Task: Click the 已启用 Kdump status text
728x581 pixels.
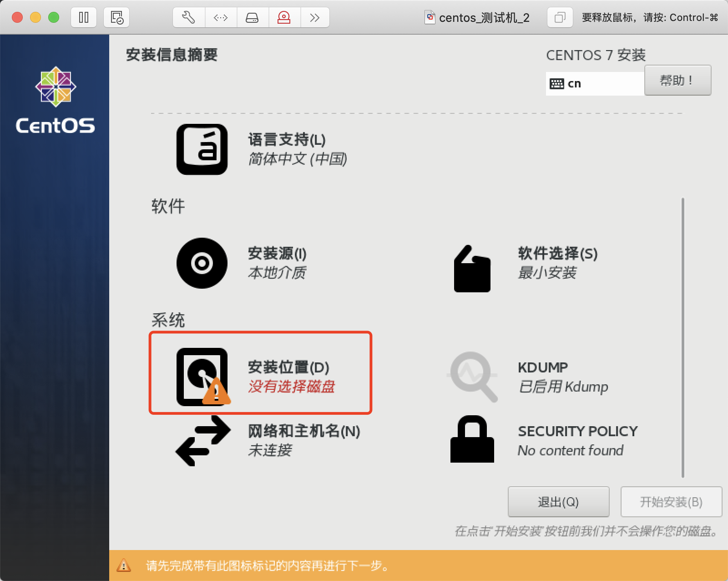Action: [563, 386]
